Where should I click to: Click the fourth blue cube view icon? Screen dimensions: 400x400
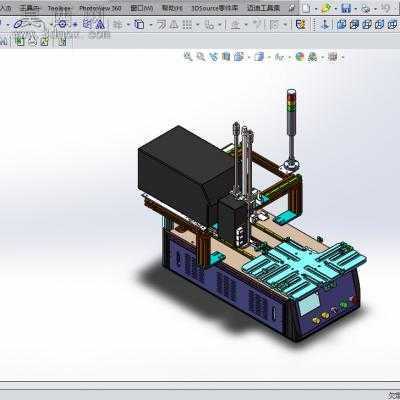click(x=379, y=24)
